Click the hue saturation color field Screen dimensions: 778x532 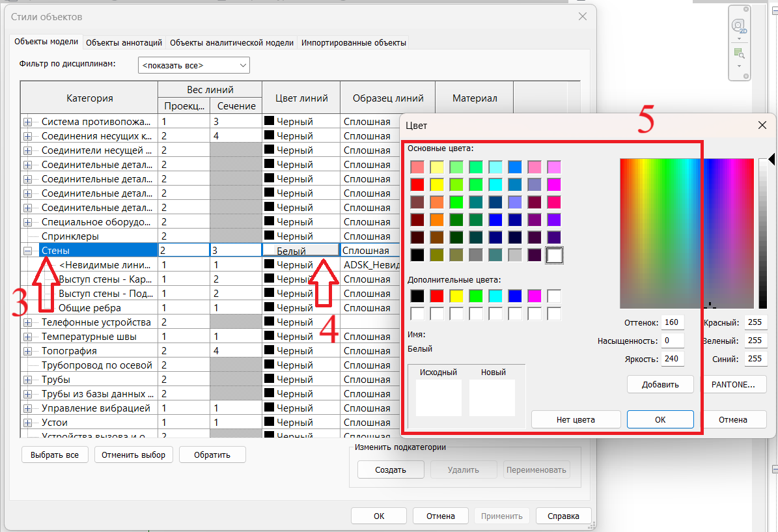pyautogui.click(x=687, y=233)
